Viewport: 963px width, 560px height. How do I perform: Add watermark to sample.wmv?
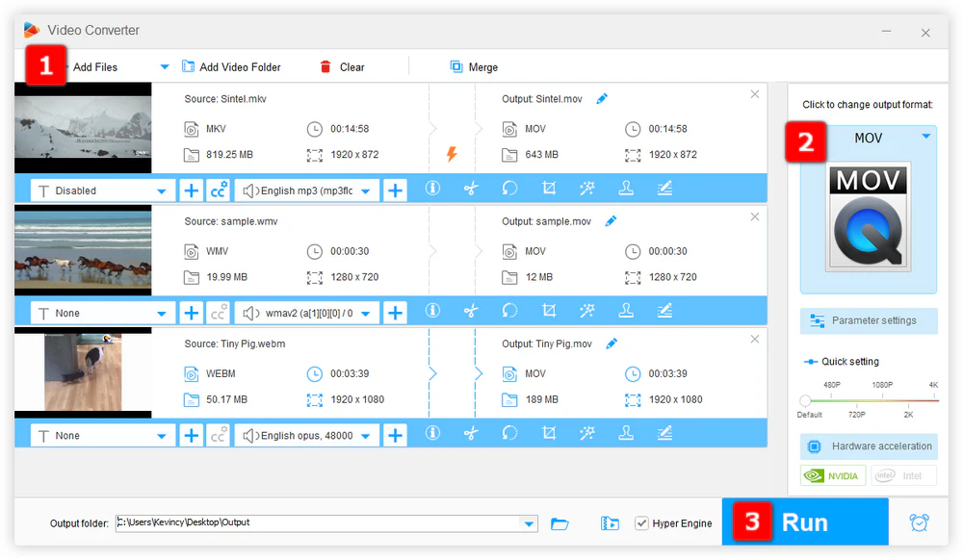tap(626, 311)
